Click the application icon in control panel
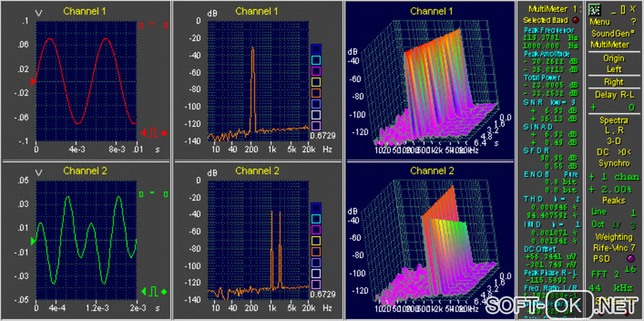This screenshot has height=321, width=644. tap(594, 9)
